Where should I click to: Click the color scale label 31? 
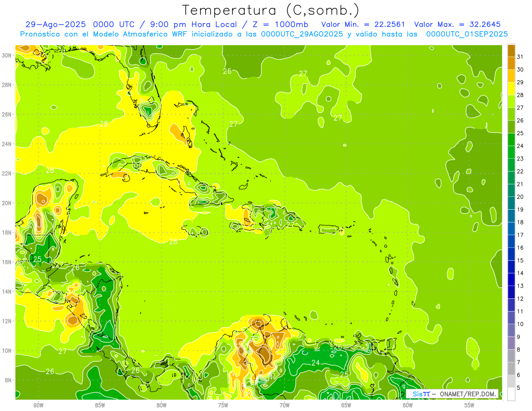click(x=520, y=57)
